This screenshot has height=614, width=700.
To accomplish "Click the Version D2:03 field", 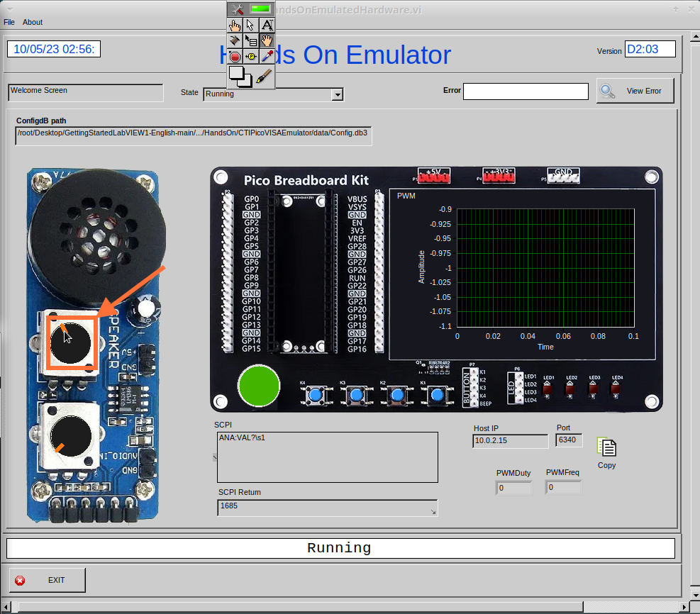I will click(x=650, y=49).
